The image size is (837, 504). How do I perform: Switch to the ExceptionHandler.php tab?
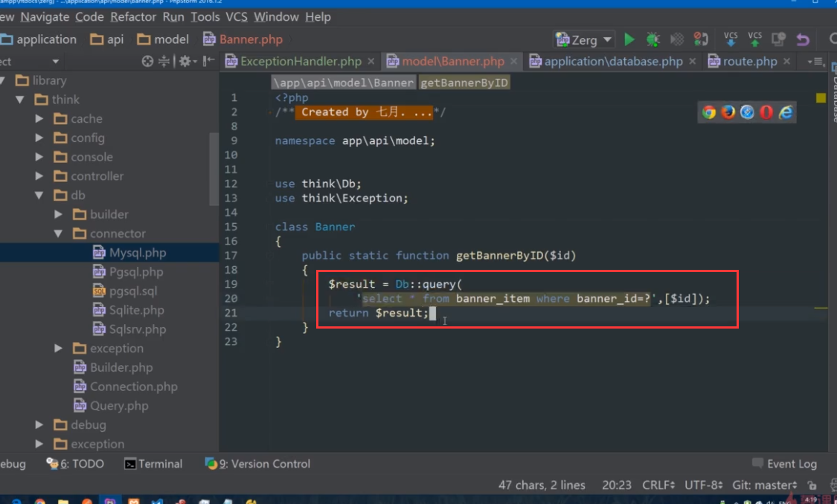point(301,62)
